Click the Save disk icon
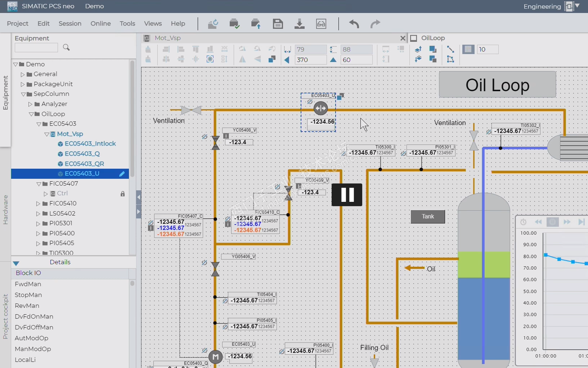The width and height of the screenshot is (588, 368). point(278,24)
